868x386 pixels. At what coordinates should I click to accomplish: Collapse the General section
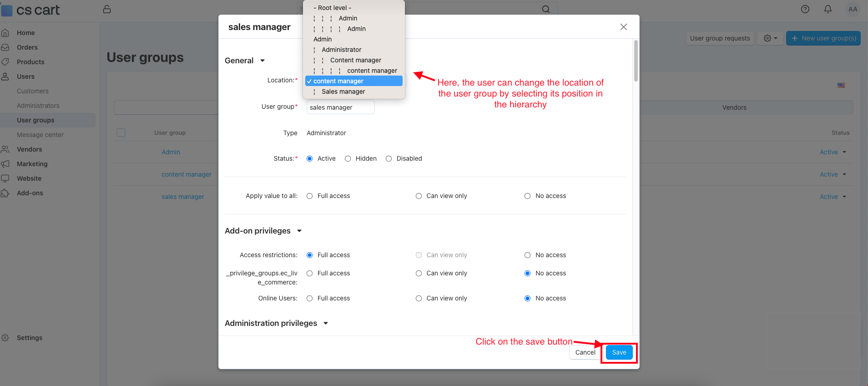[x=262, y=61]
